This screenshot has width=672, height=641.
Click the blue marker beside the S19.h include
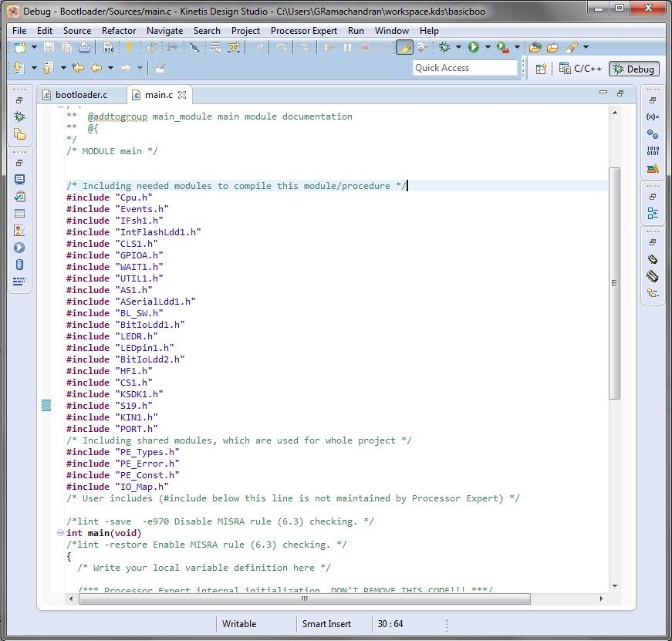click(46, 405)
